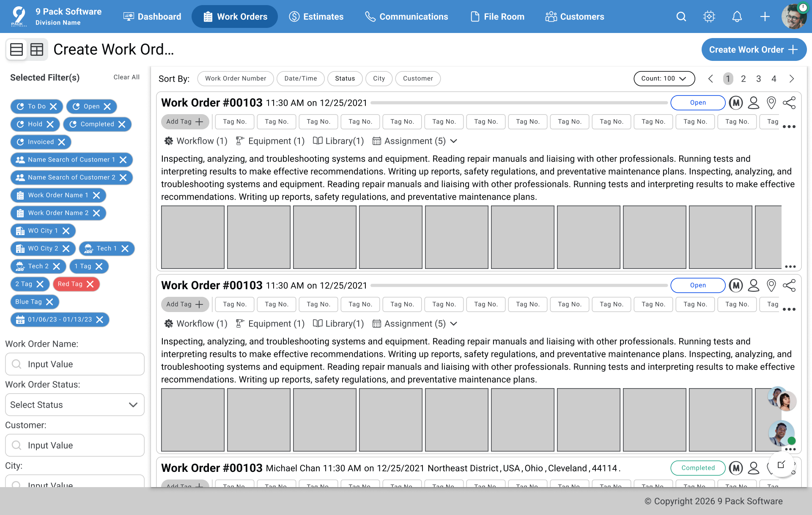Click the Create Work Order button
This screenshot has width=812, height=515.
(x=754, y=49)
